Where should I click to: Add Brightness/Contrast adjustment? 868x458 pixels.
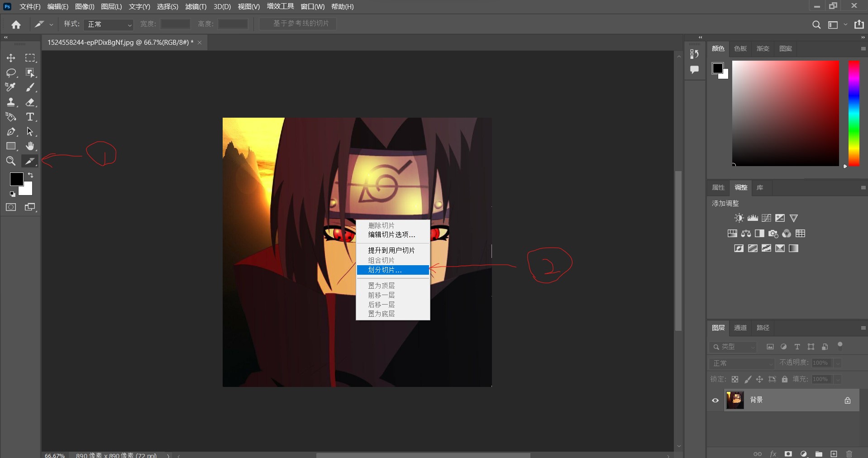739,218
